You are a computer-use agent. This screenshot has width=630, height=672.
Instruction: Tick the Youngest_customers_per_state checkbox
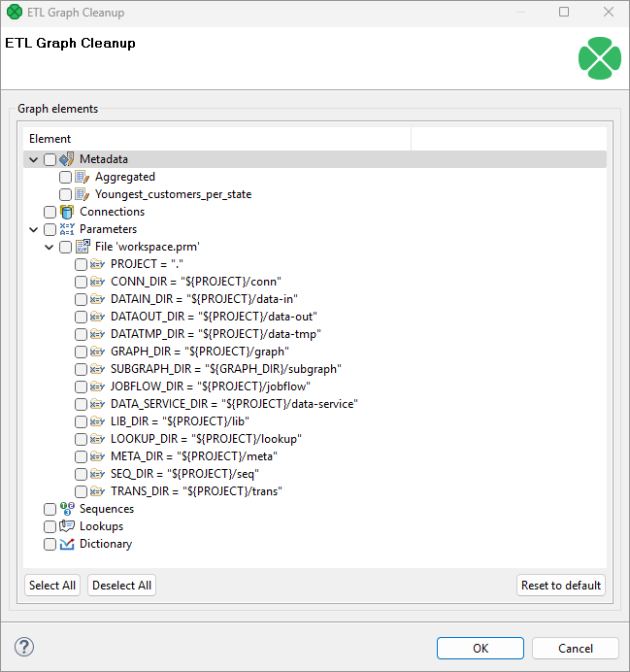[x=65, y=194]
